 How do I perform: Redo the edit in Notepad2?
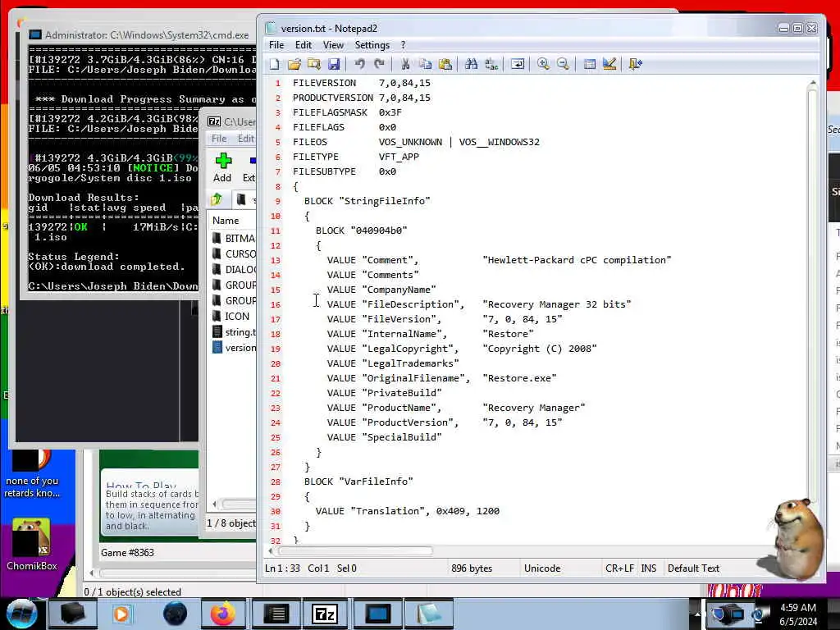tap(379, 64)
